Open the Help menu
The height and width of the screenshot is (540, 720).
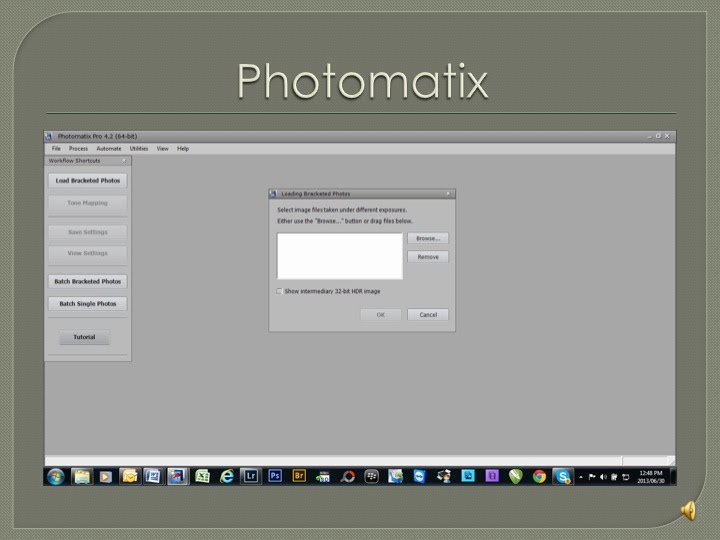(183, 149)
